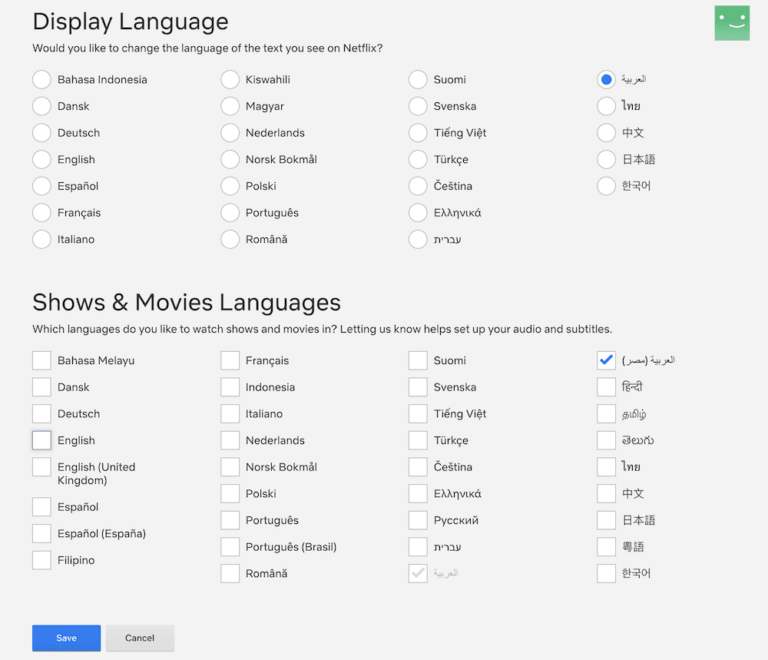Choose Svenska as display language

click(418, 106)
